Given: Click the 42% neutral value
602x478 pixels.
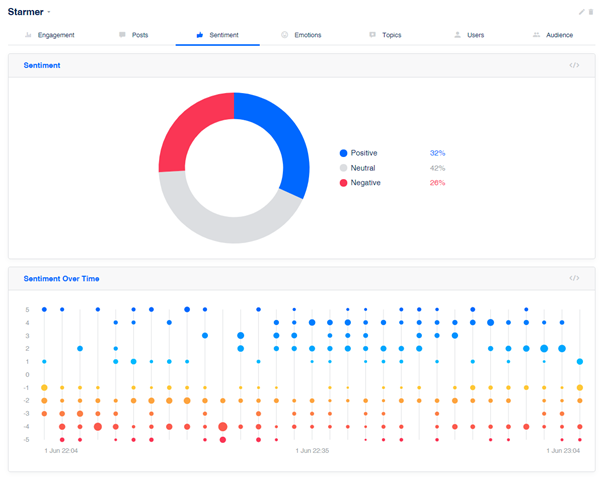Looking at the screenshot, I should point(437,168).
